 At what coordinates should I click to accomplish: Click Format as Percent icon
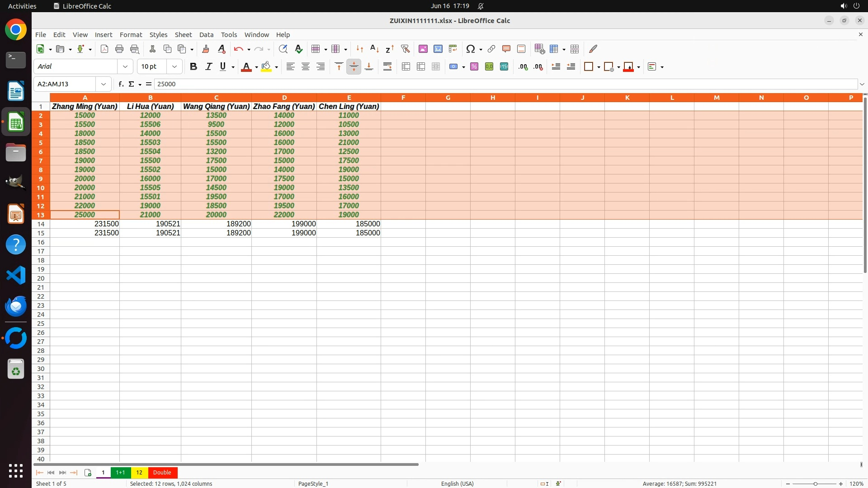click(x=474, y=67)
